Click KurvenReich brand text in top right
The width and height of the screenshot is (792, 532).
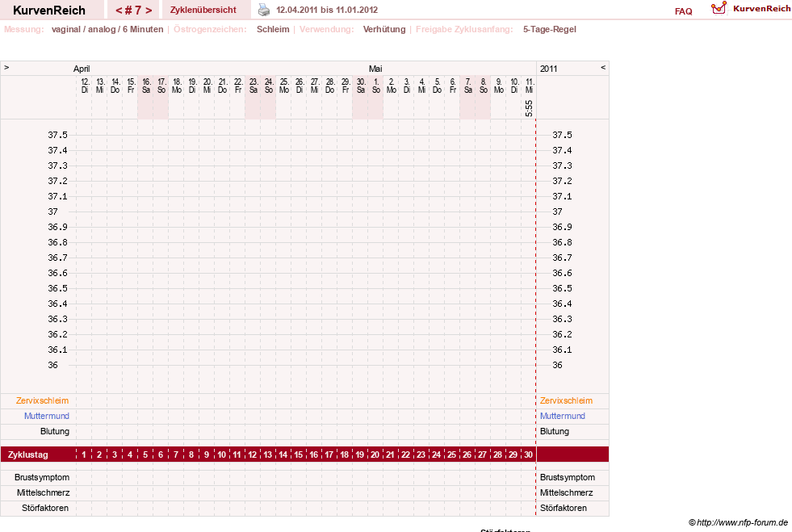761,9
